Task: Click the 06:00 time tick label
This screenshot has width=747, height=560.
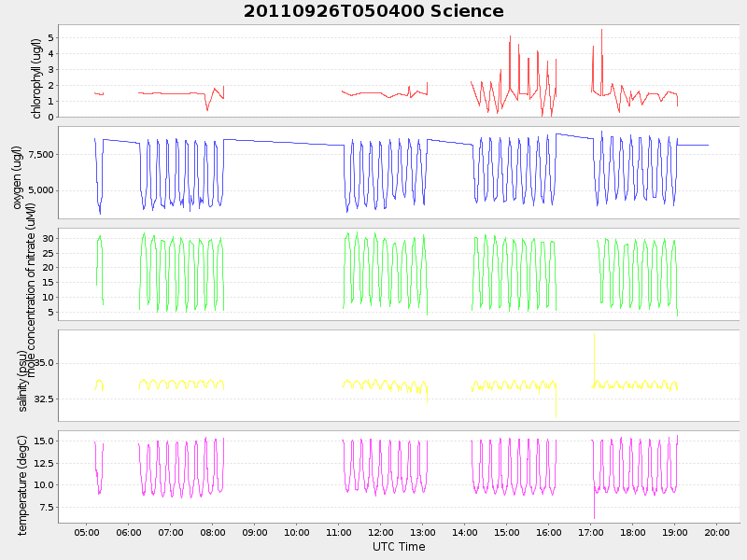Action: pyautogui.click(x=129, y=532)
